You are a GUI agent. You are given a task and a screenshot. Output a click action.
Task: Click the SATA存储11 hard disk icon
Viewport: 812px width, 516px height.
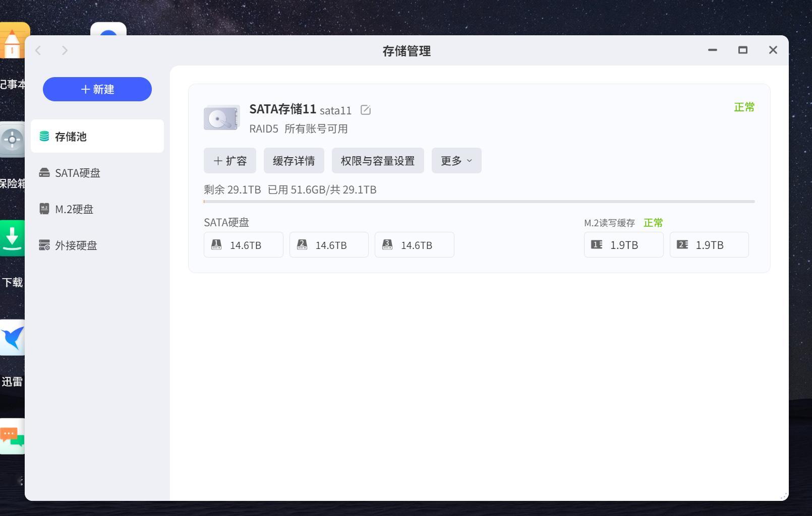point(221,118)
